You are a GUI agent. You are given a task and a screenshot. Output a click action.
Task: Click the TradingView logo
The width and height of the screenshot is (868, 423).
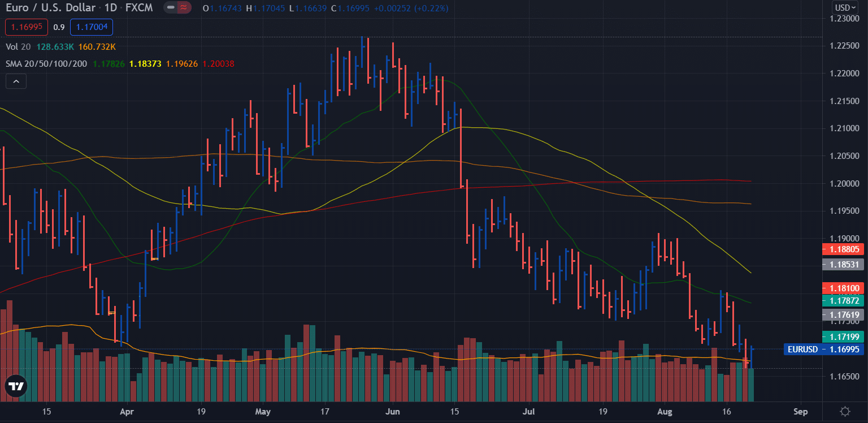(x=16, y=387)
